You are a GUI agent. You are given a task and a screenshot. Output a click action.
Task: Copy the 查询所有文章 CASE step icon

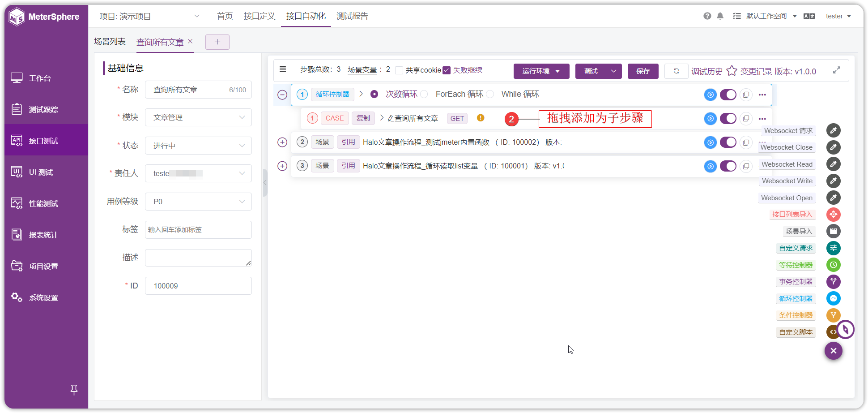746,119
